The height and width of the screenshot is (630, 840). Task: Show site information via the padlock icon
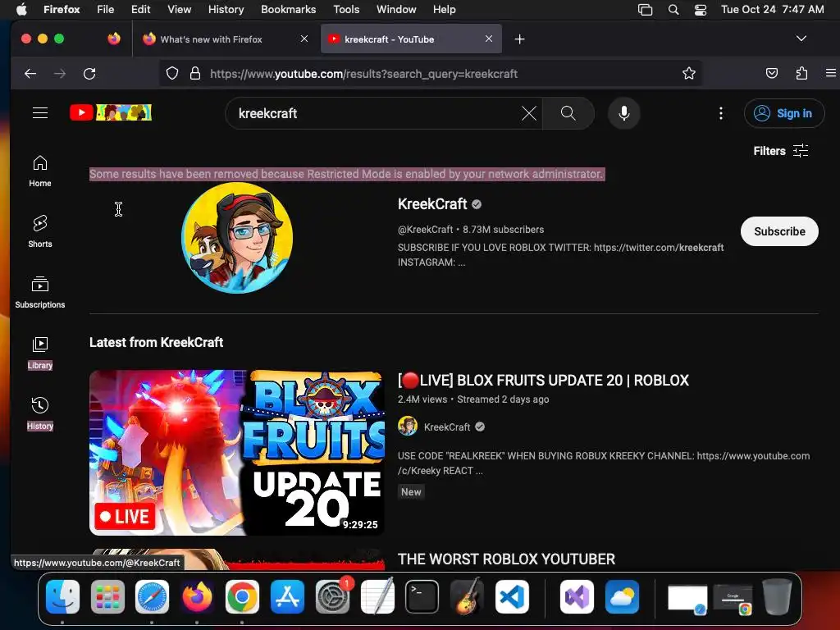click(x=195, y=73)
